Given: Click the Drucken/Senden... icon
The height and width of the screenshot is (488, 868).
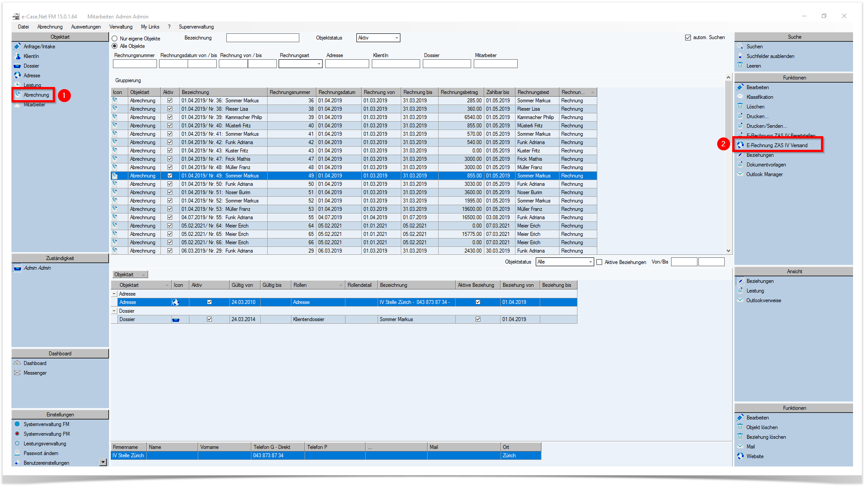Looking at the screenshot, I should (x=740, y=126).
